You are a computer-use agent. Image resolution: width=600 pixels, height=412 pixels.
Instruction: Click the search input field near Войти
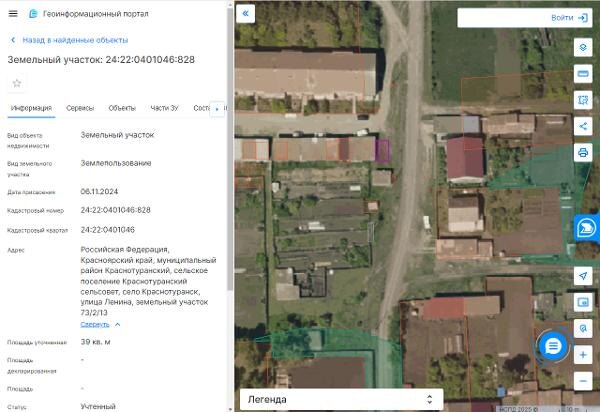pyautogui.click(x=503, y=18)
